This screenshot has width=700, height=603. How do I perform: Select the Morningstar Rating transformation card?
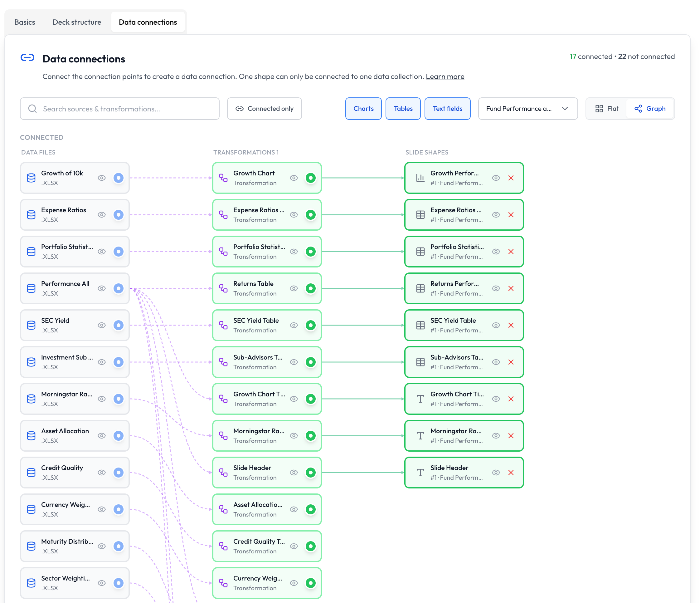pos(267,436)
